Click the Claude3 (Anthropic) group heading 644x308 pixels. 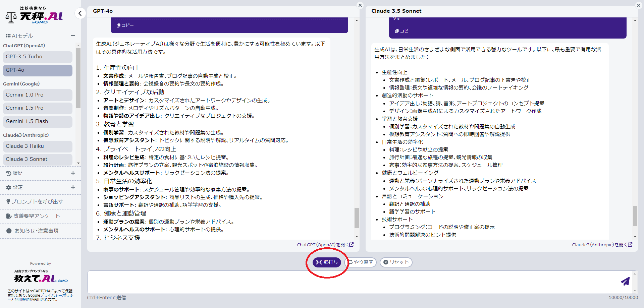(x=26, y=135)
